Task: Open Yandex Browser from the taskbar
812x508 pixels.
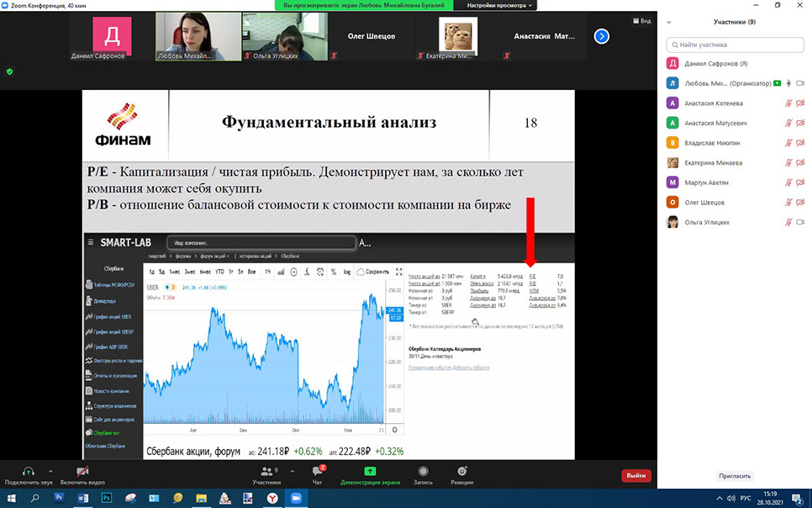Action: (272, 498)
